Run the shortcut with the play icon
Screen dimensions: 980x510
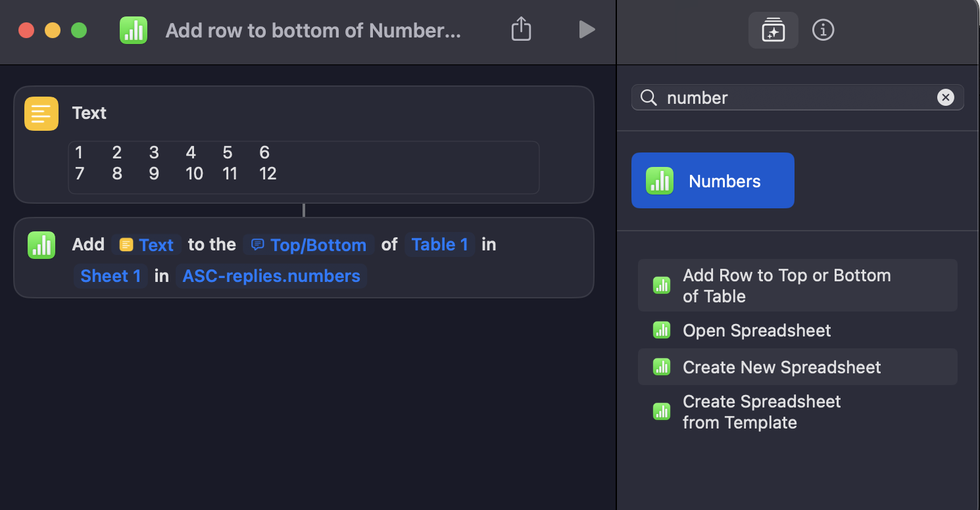(x=586, y=30)
